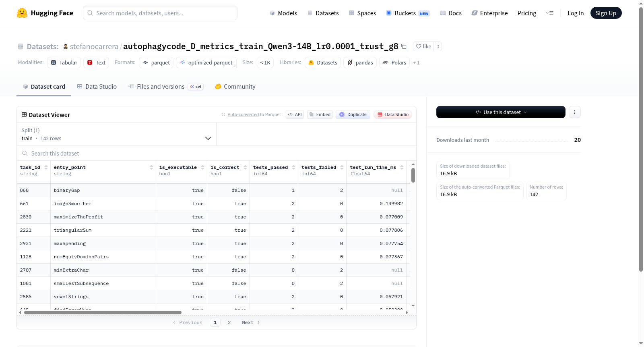Click the task_id 2221 cell
Image resolution: width=644 pixels, height=347 pixels.
coord(34,230)
